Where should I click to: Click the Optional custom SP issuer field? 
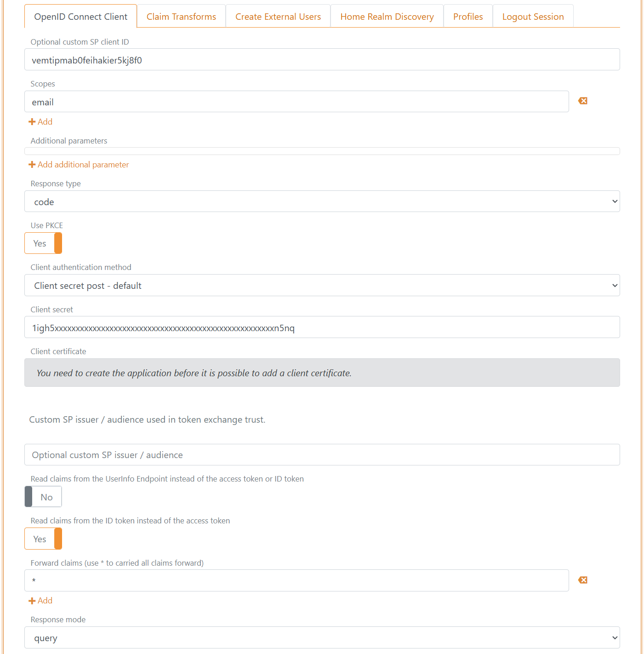(322, 454)
